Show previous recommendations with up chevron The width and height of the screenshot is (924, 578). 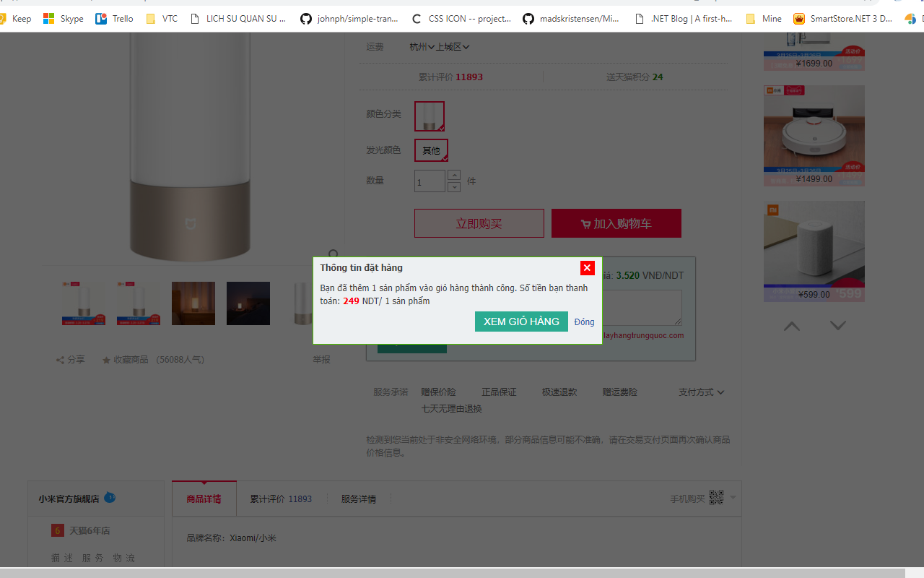click(792, 326)
